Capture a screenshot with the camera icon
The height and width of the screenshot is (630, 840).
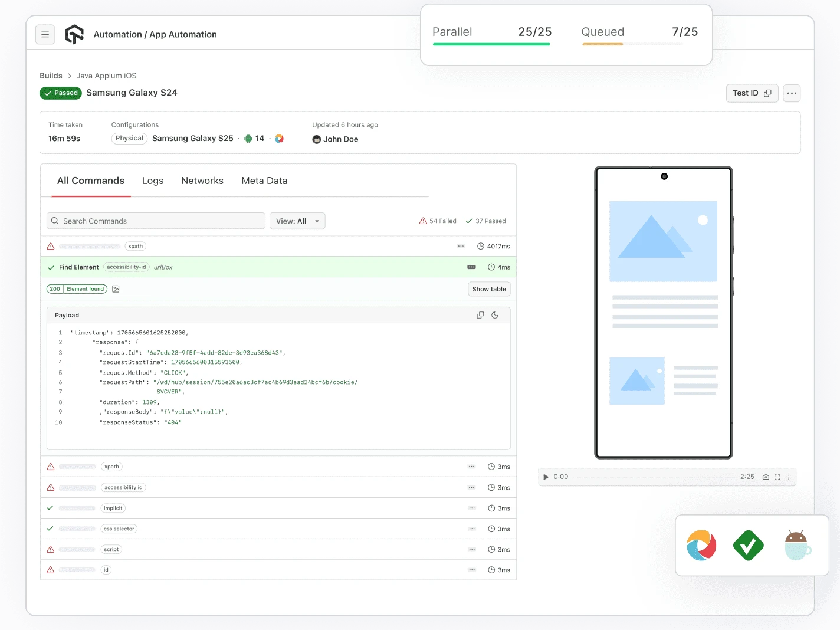point(766,477)
